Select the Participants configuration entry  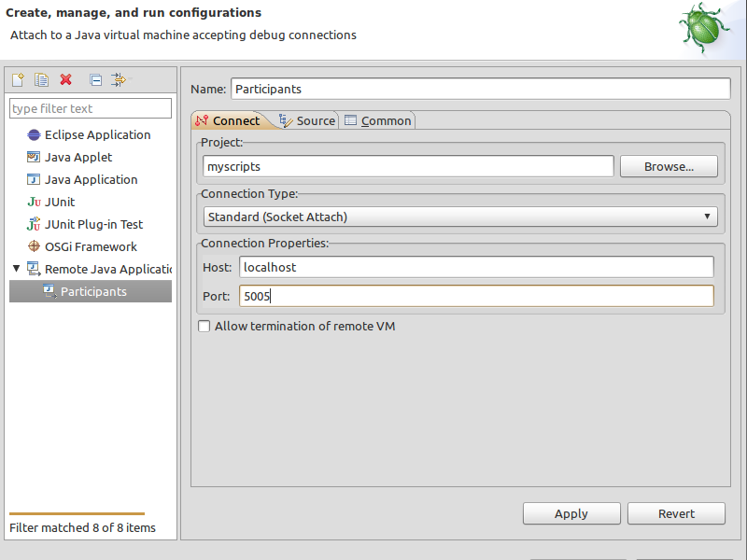coord(91,291)
